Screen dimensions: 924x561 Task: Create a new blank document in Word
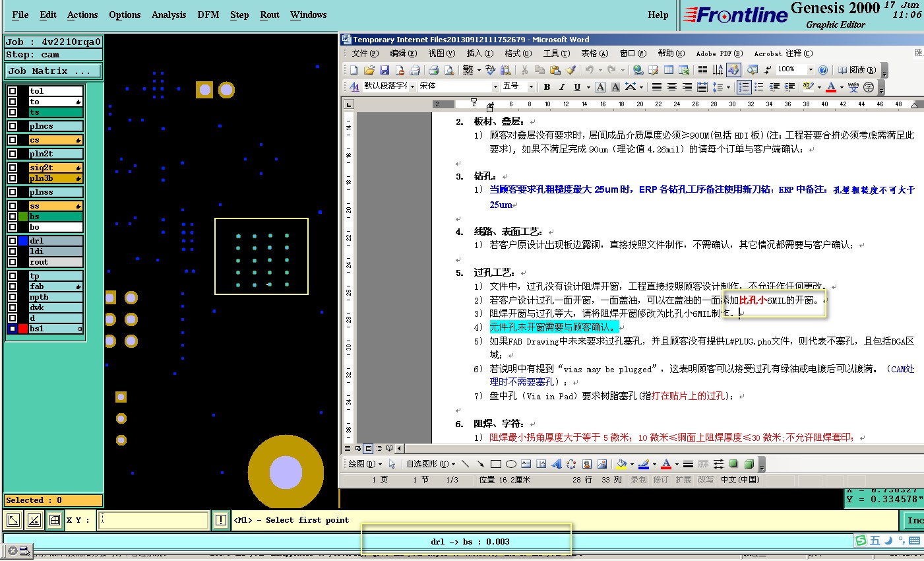354,70
